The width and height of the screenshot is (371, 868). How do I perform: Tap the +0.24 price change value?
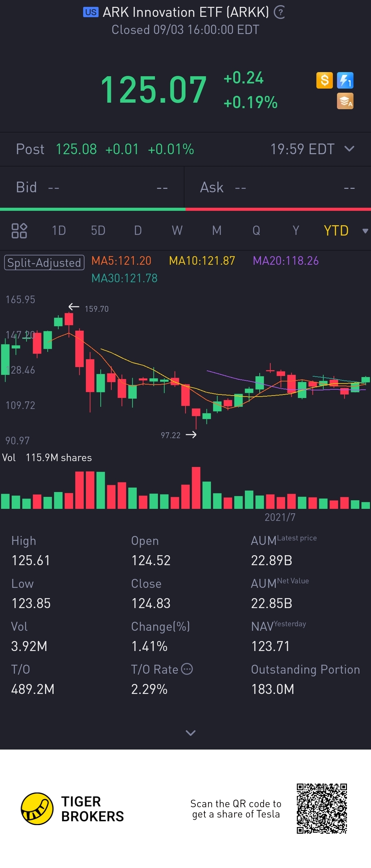coord(244,78)
